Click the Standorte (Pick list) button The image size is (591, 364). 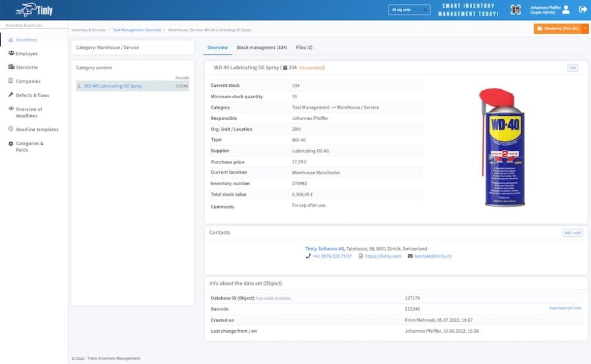coord(557,28)
